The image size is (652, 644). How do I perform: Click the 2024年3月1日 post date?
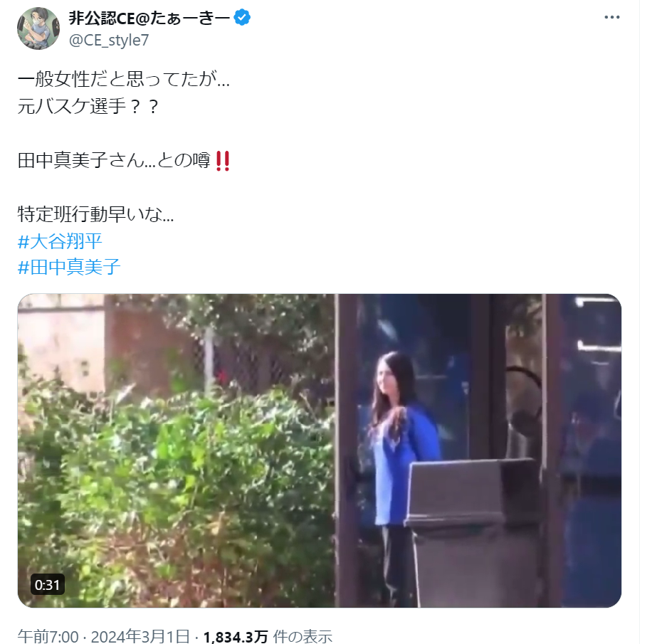(140, 636)
